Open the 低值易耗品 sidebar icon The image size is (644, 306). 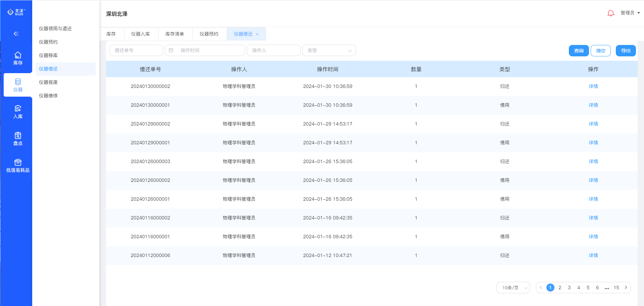[x=18, y=165]
